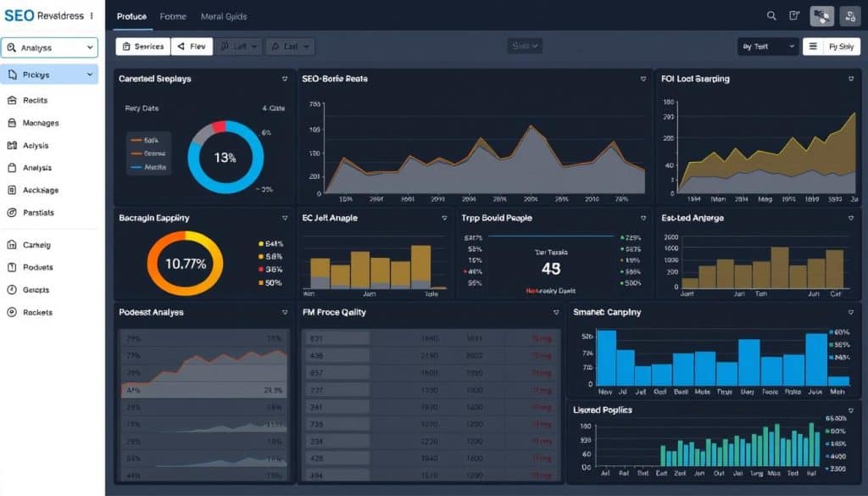Open the Earl filter dropdown in the toolbar
Image resolution: width=868 pixels, height=496 pixels.
pyautogui.click(x=290, y=47)
